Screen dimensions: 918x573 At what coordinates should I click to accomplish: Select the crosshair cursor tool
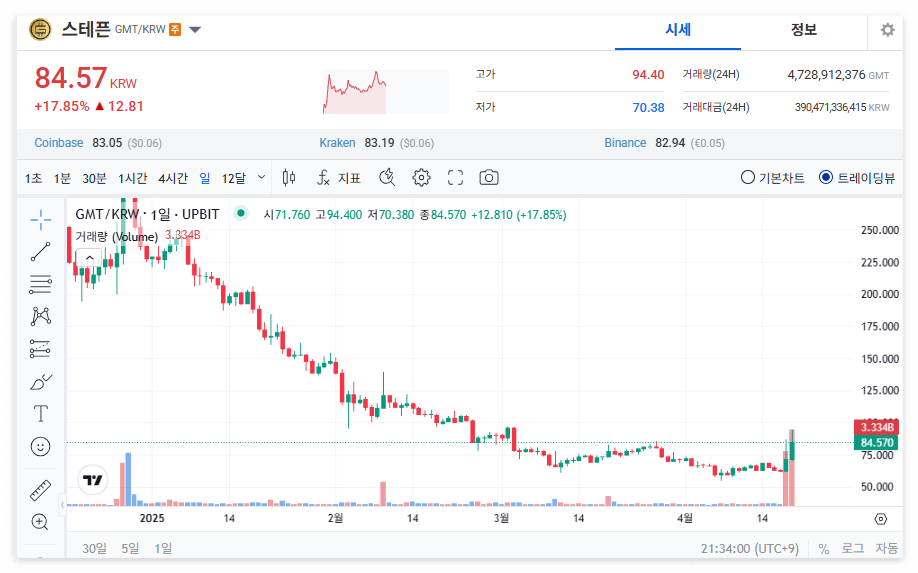[40, 220]
